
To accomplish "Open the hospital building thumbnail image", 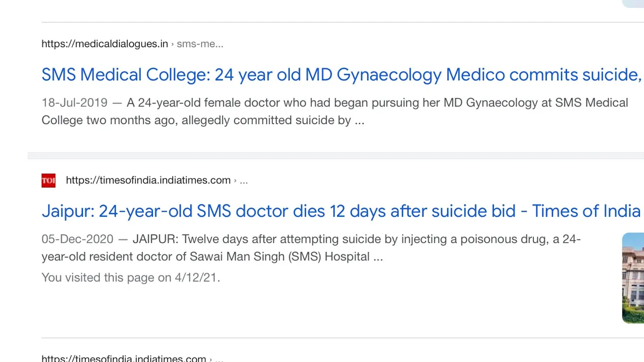I will pos(633,278).
